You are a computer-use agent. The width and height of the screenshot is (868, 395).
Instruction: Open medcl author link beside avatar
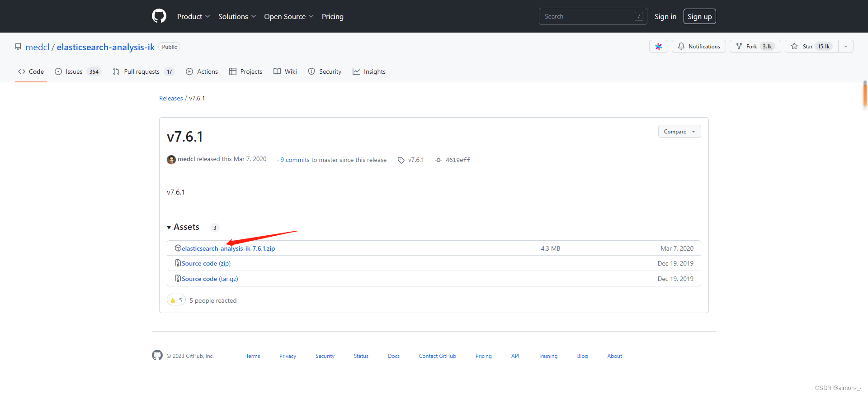(x=186, y=159)
